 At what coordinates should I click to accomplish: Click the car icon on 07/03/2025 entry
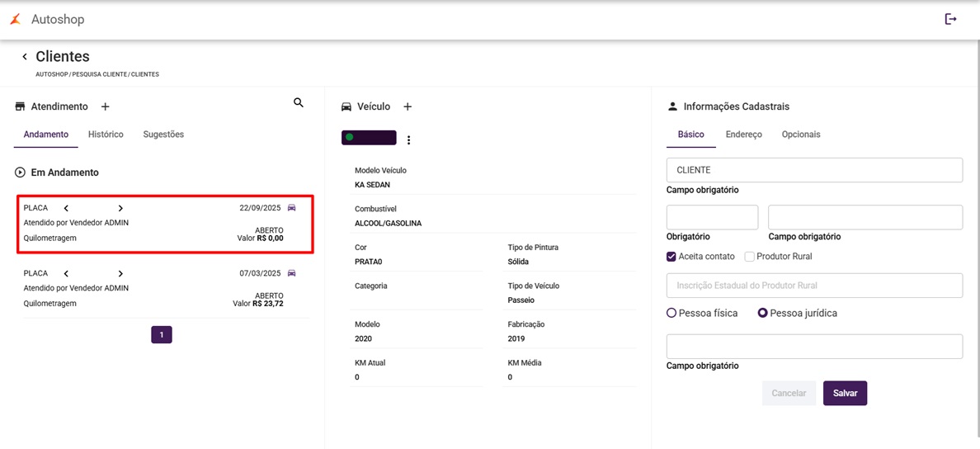tap(291, 273)
